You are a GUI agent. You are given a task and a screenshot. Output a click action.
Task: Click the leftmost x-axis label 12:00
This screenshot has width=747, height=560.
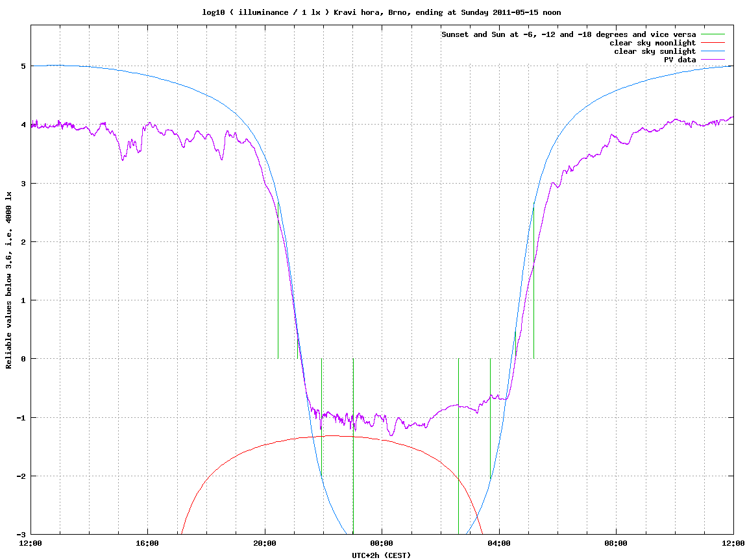[x=31, y=543]
